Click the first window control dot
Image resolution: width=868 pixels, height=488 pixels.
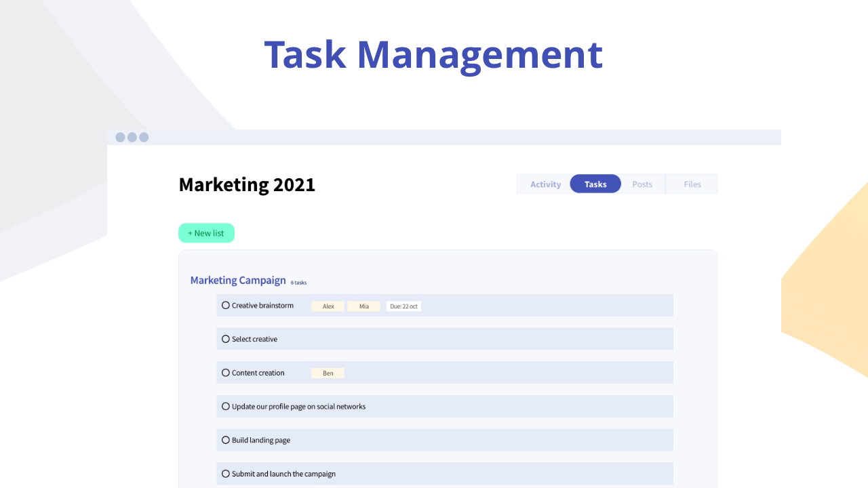[120, 138]
